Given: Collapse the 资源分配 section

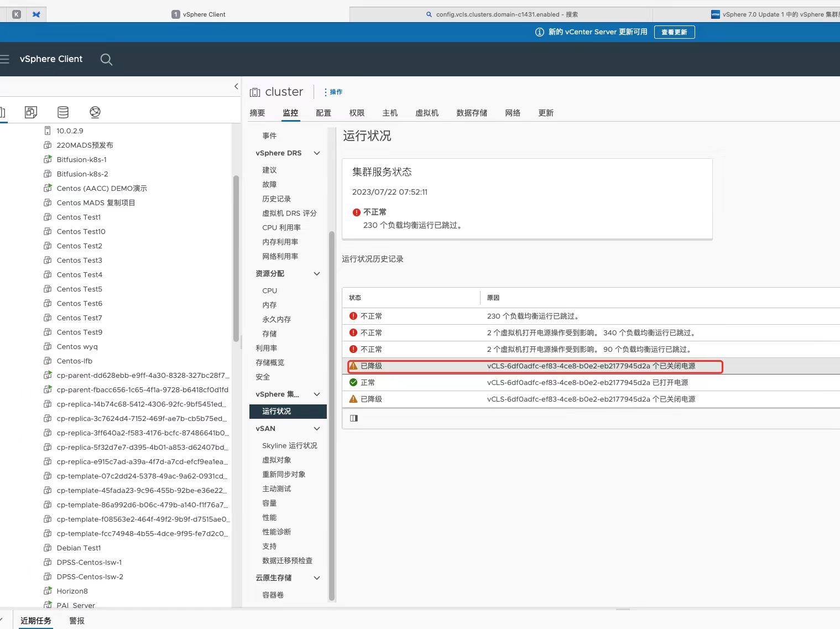Looking at the screenshot, I should click(x=317, y=274).
